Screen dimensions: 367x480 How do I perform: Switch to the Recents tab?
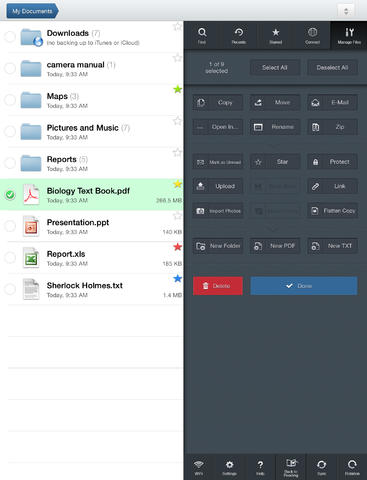click(239, 35)
